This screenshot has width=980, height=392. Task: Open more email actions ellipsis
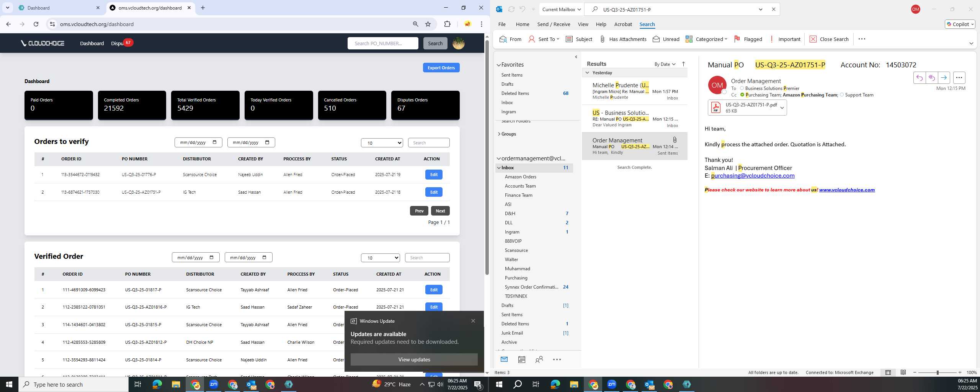click(x=959, y=78)
